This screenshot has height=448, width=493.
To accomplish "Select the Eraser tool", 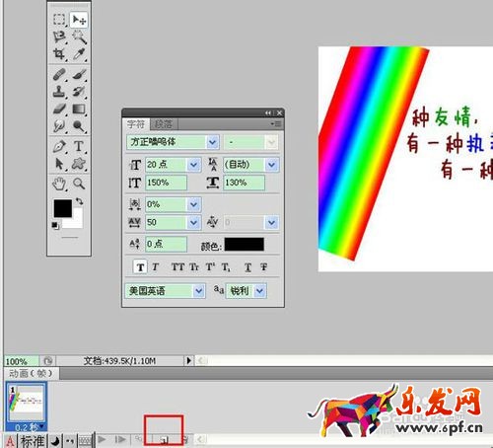I will pos(59,109).
